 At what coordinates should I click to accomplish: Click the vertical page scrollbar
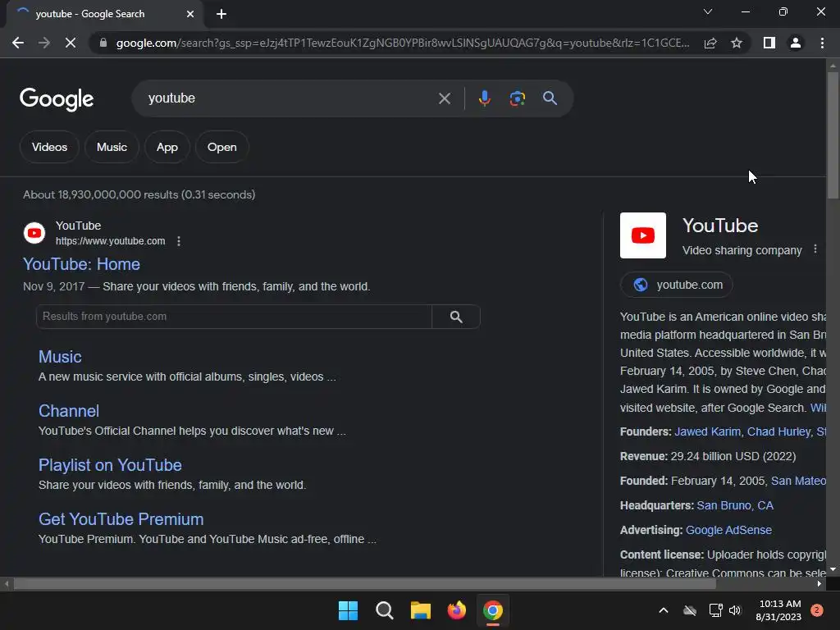[833, 135]
